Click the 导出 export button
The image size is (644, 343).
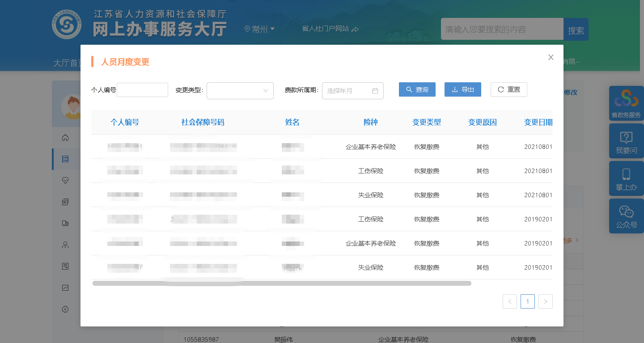point(462,89)
